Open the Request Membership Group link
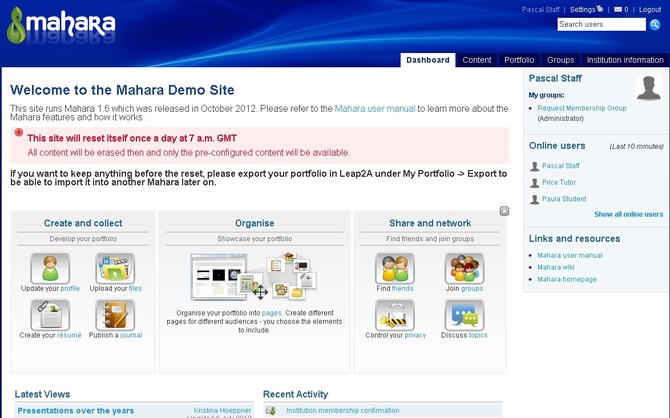The height and width of the screenshot is (418, 670). click(x=582, y=108)
